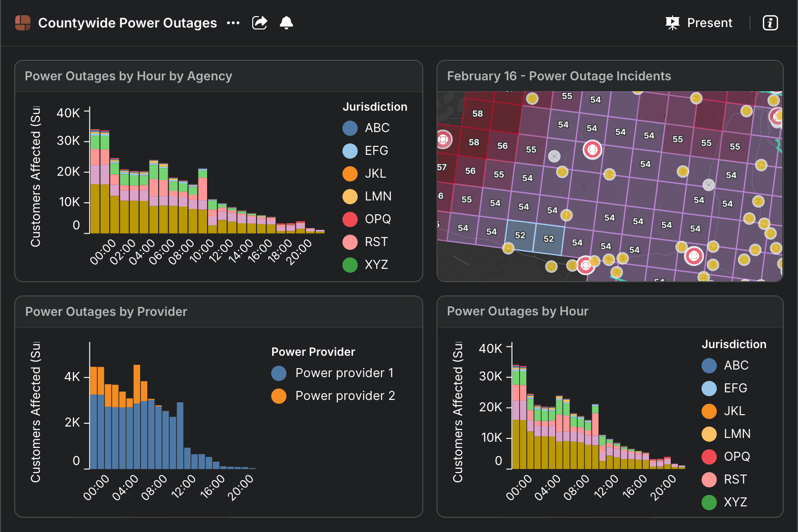The image size is (798, 532).
Task: Start presentation mode with Present
Action: click(x=709, y=23)
